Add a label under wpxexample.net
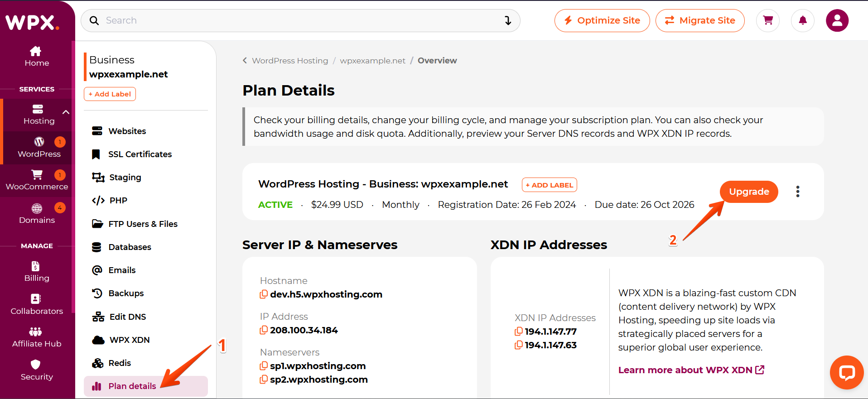 tap(110, 94)
